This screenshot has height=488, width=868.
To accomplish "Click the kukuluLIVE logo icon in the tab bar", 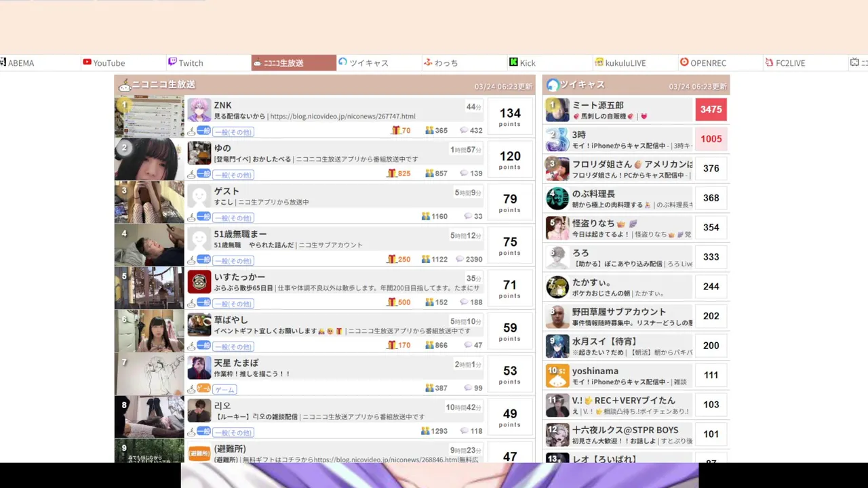I will pyautogui.click(x=599, y=62).
